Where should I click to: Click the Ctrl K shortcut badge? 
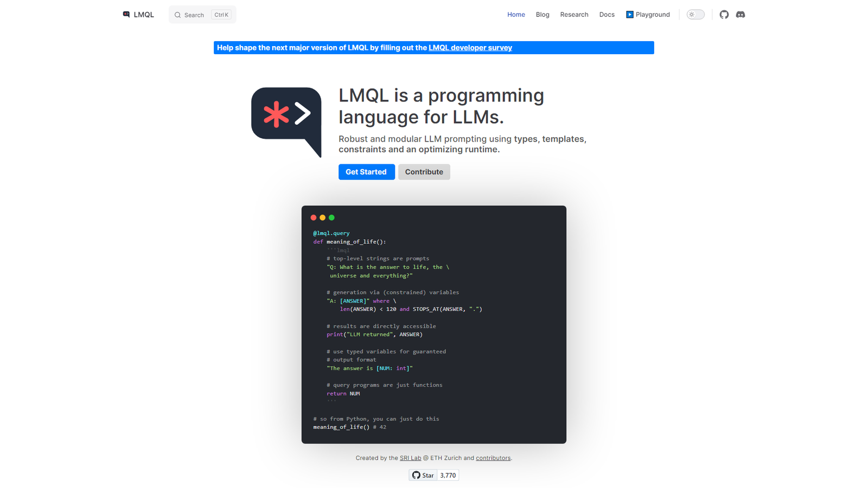221,15
